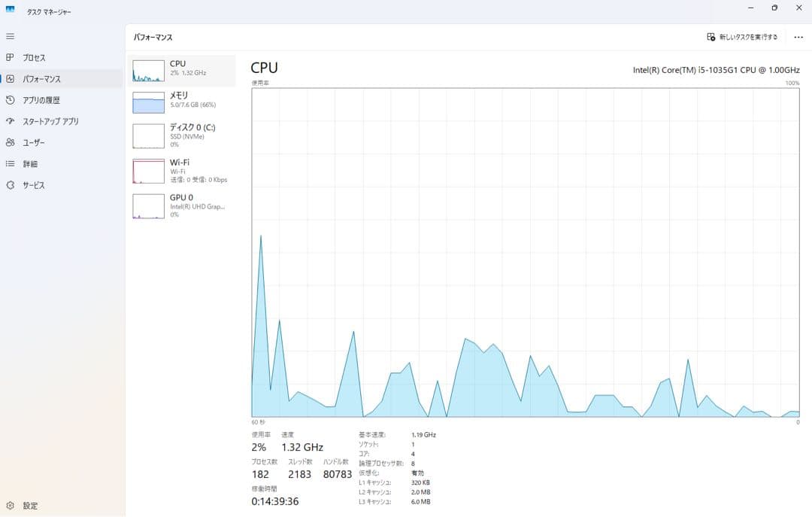The height and width of the screenshot is (517, 812).
Task: Click the Task Manager app icon in title bar
Action: (11, 9)
